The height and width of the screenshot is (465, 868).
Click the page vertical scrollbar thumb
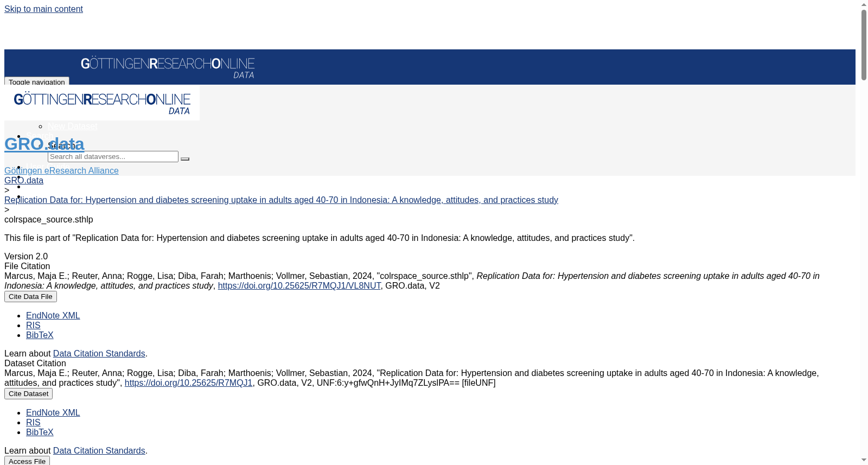pyautogui.click(x=864, y=44)
